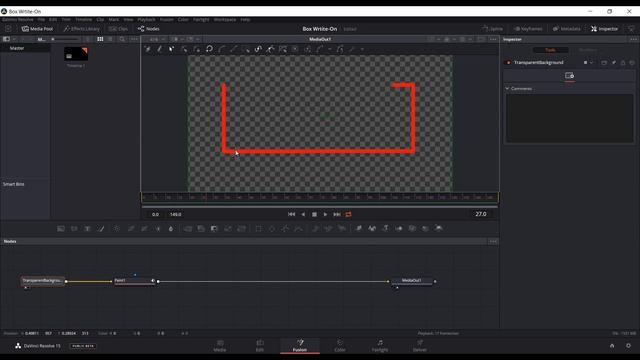The height and width of the screenshot is (360, 640).
Task: Open the Settings tab icon in Inspector
Action: pyautogui.click(x=569, y=76)
